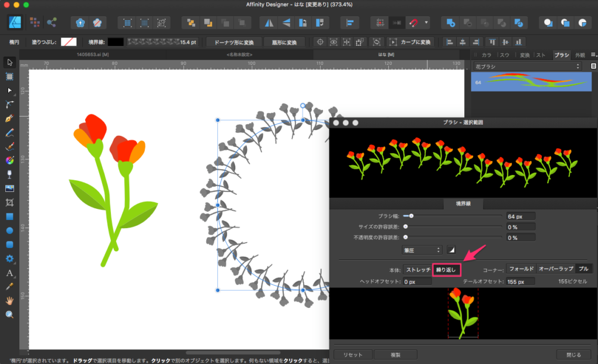Switch brush body to ストレッチ mode
Screen dimensions: 598x364
pos(418,269)
